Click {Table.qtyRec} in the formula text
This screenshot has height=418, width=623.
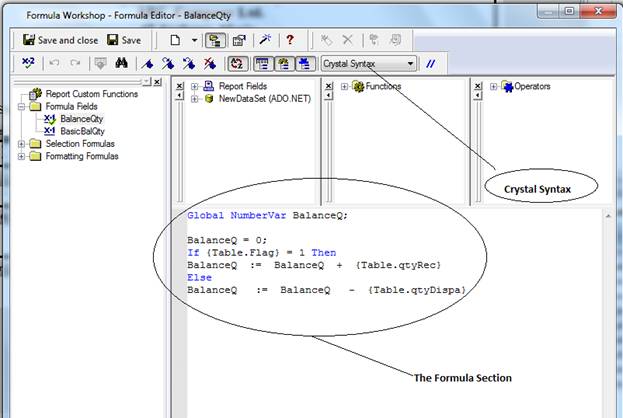398,265
